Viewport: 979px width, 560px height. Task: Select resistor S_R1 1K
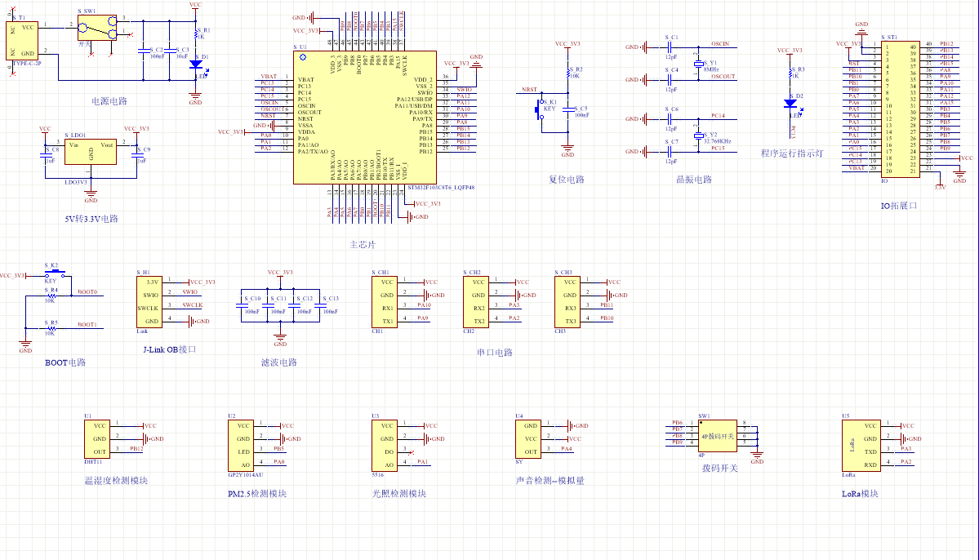195,35
